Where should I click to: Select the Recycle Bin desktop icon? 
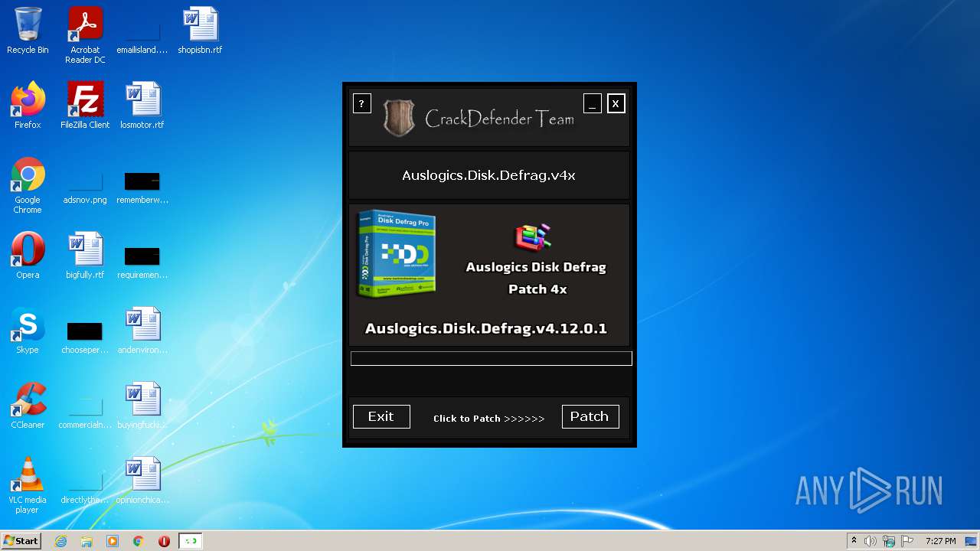28,31
